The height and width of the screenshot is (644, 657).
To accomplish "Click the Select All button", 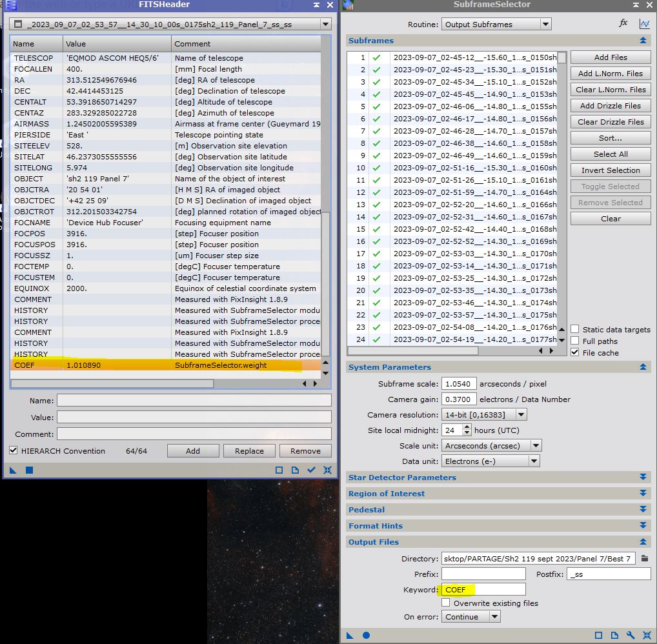I will pos(611,154).
